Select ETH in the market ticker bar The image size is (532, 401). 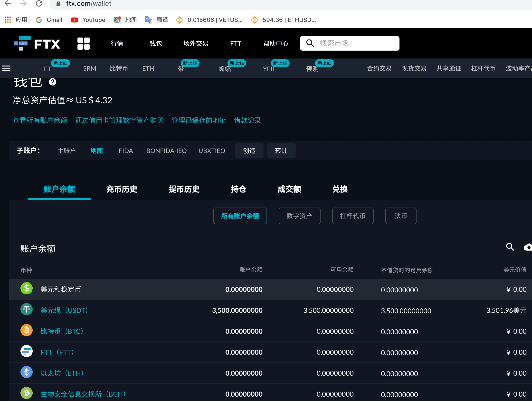click(148, 69)
